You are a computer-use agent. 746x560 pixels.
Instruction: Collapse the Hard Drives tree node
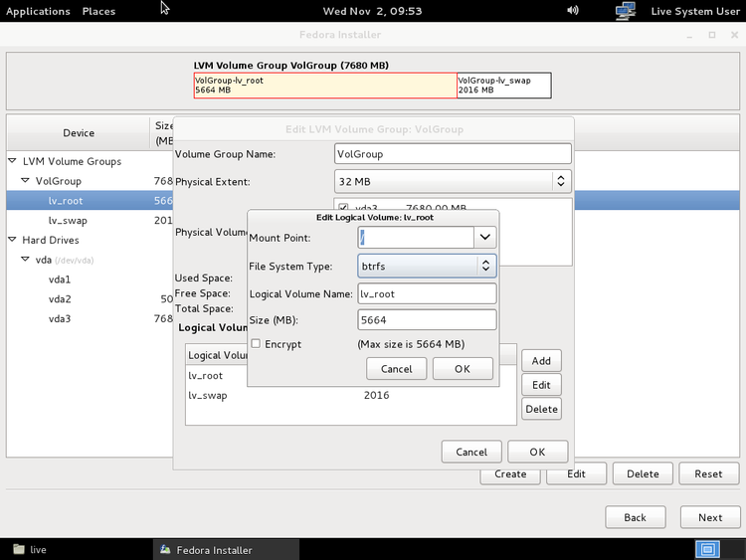tap(13, 240)
